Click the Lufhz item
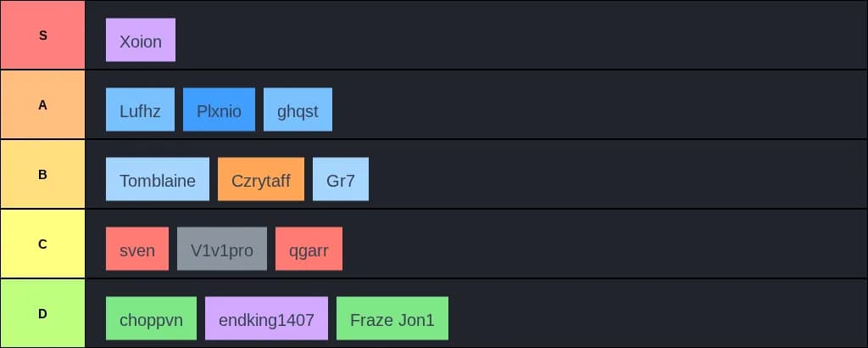Image resolution: width=868 pixels, height=348 pixels. 140,110
